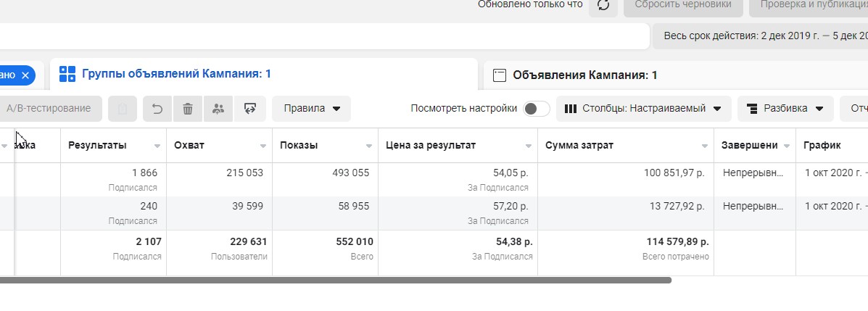Click the refresh data icon
Screen dimensions: 868x311
click(x=603, y=5)
